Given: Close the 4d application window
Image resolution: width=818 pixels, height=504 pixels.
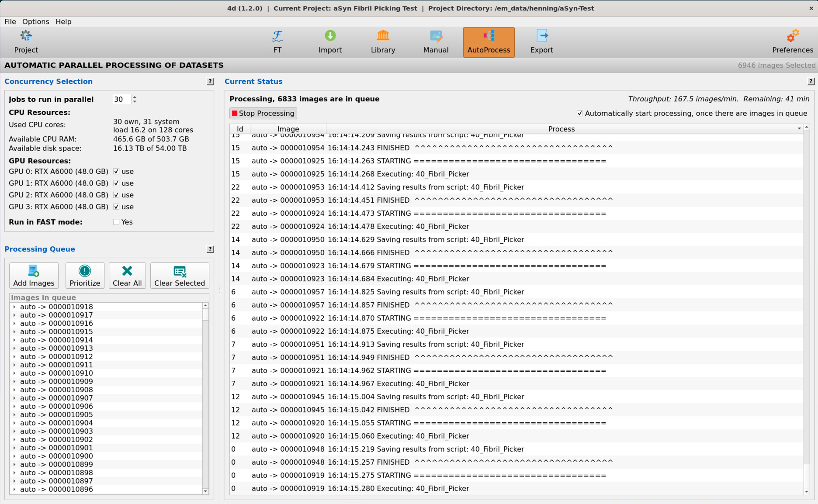Looking at the screenshot, I should (x=811, y=8).
